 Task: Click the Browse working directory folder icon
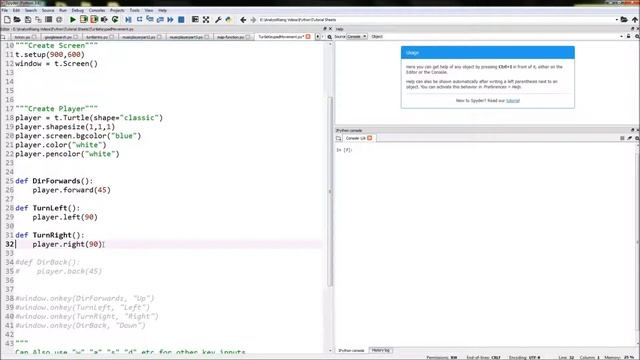pos(624,20)
